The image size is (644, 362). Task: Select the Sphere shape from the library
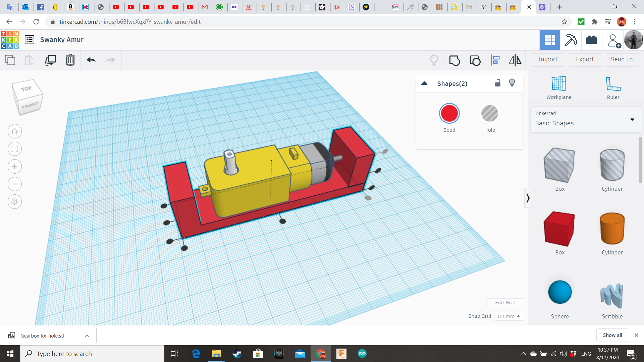pyautogui.click(x=559, y=292)
